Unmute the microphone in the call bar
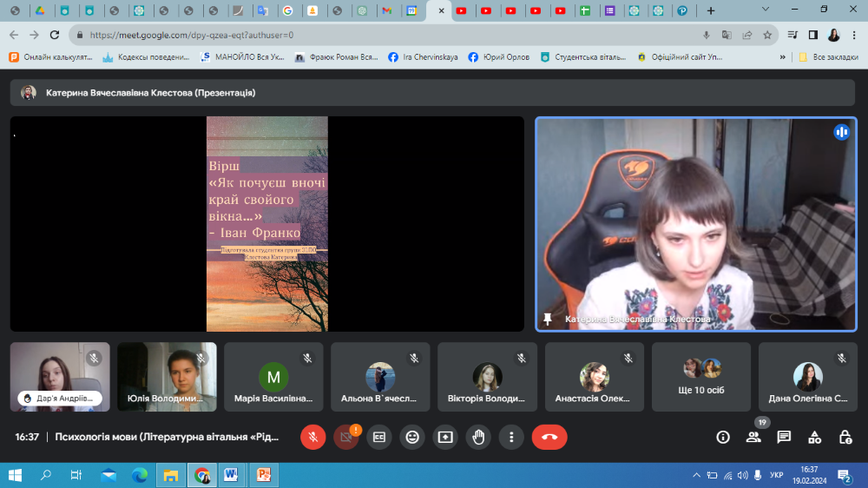The image size is (868, 488). point(313,437)
